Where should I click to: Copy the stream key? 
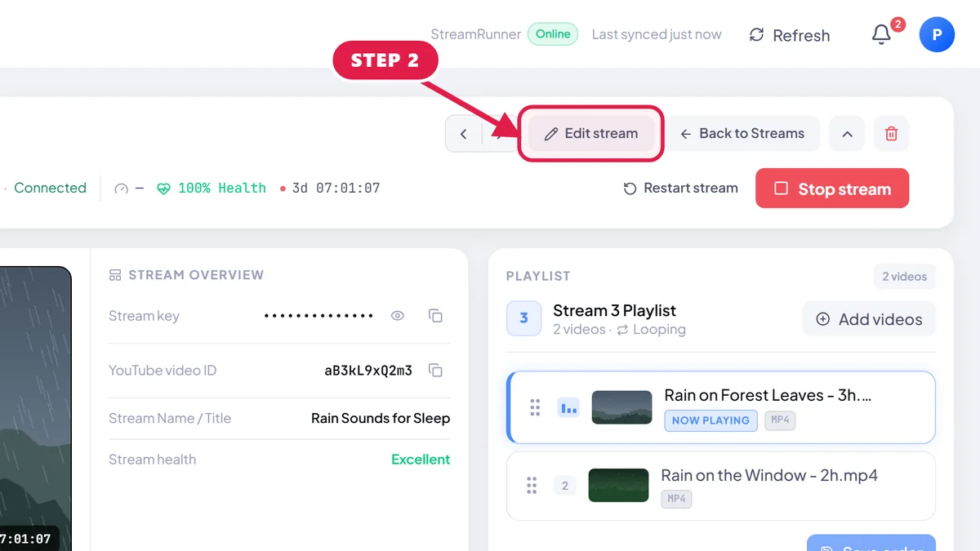point(436,316)
